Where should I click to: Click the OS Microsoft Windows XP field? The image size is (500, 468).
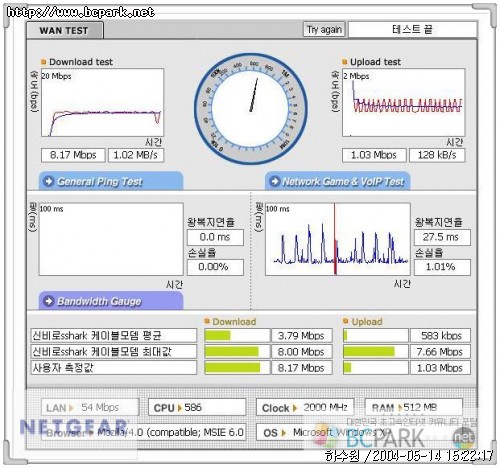tap(359, 432)
